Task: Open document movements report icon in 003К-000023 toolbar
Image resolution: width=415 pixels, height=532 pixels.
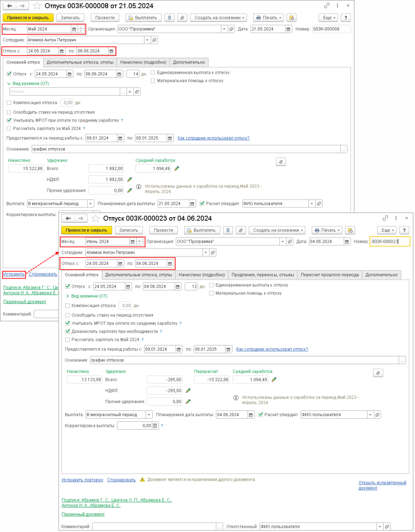Action: click(228, 230)
